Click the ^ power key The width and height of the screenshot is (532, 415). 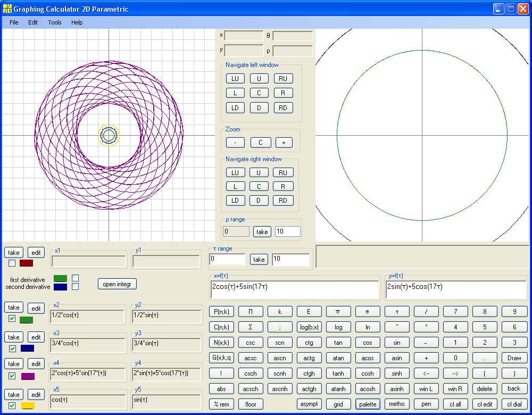(397, 327)
